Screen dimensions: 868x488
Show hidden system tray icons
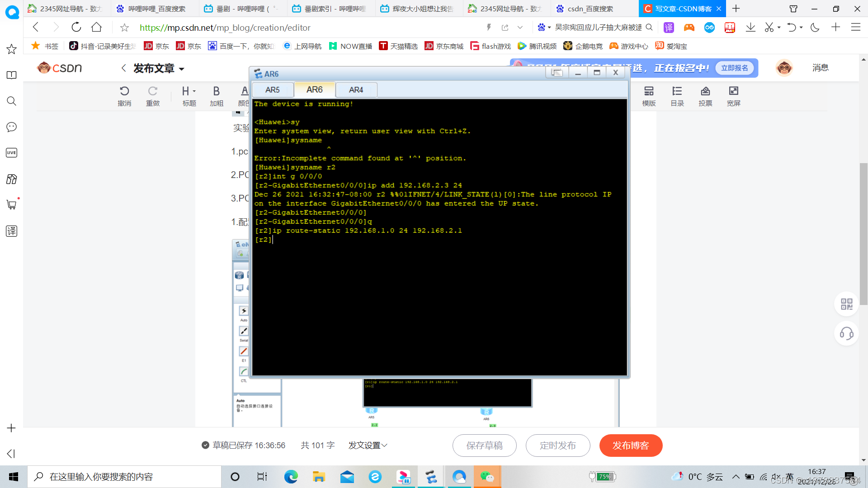(x=736, y=477)
